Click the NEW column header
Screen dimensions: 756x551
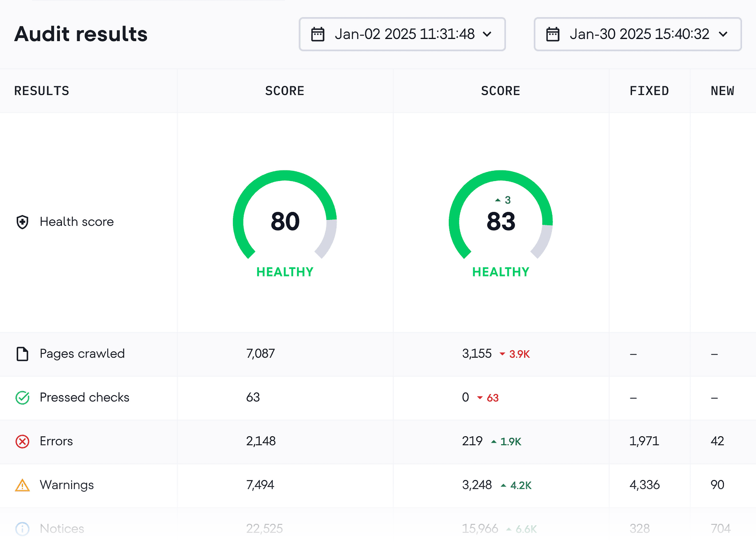point(722,91)
